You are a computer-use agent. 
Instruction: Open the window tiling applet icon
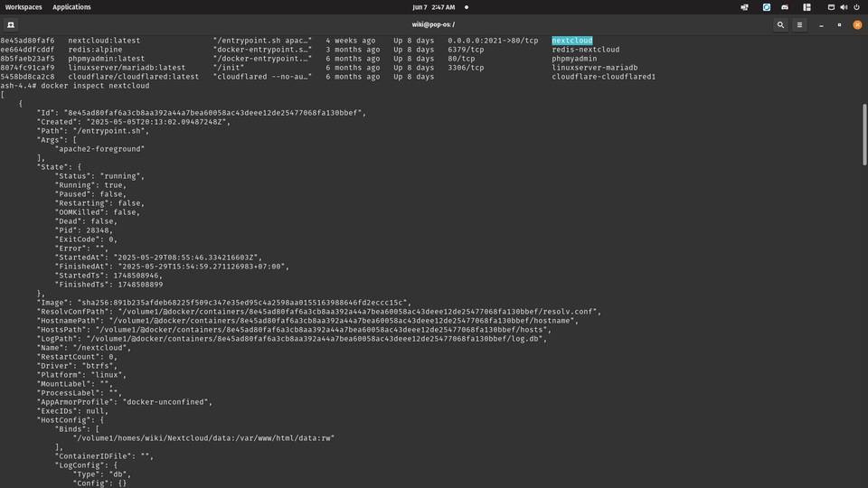(807, 7)
